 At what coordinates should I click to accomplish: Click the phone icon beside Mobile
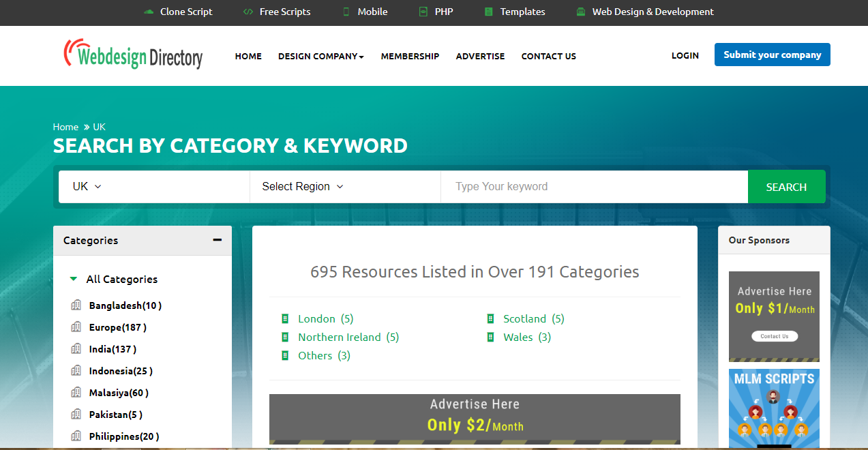[346, 12]
